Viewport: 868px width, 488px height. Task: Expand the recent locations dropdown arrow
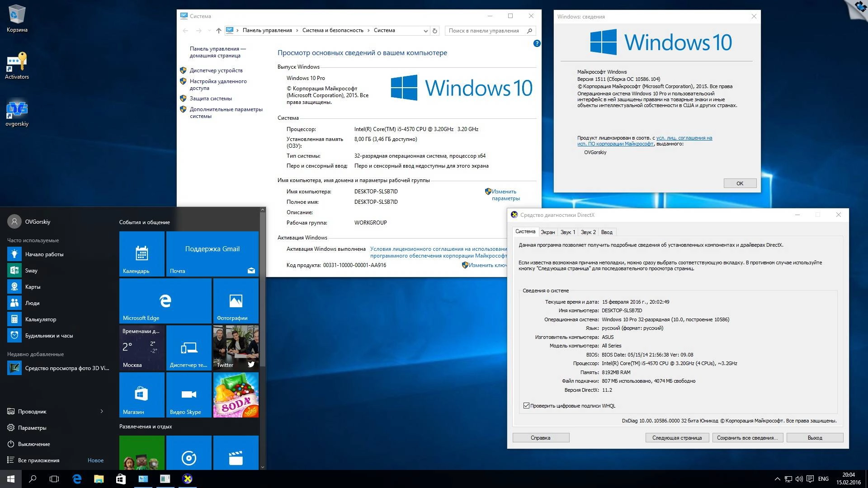209,31
